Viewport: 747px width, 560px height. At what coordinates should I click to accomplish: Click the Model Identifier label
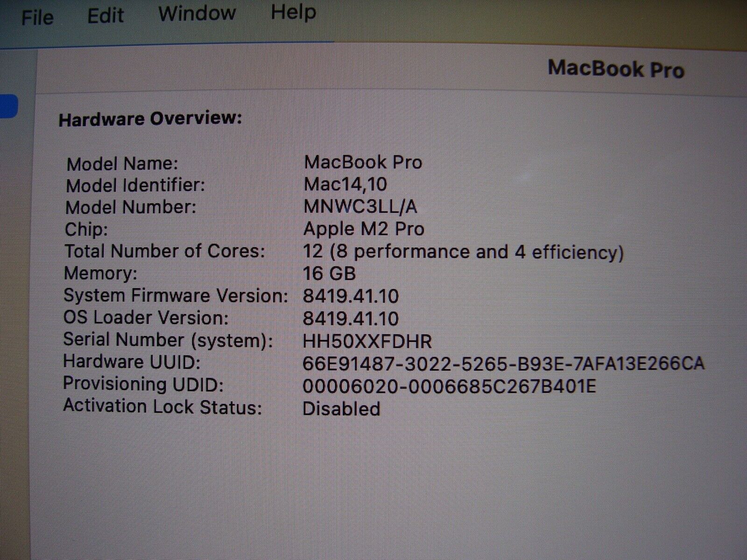135,186
